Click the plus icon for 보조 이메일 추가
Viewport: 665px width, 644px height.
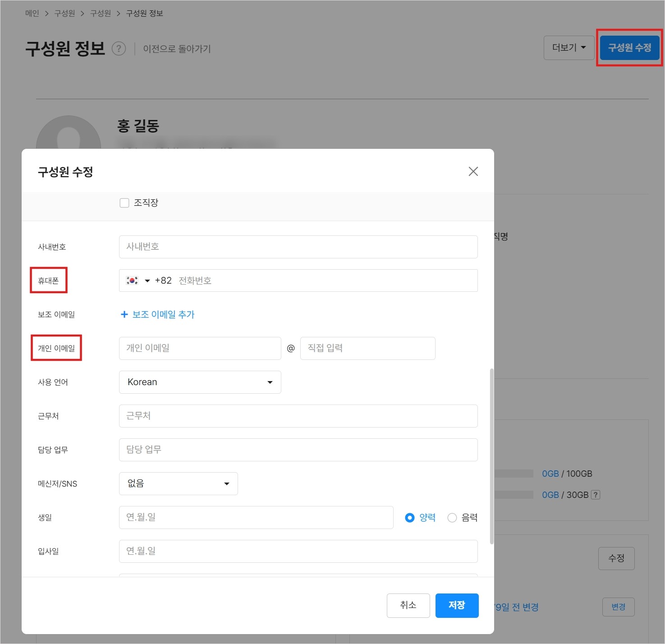(x=124, y=314)
